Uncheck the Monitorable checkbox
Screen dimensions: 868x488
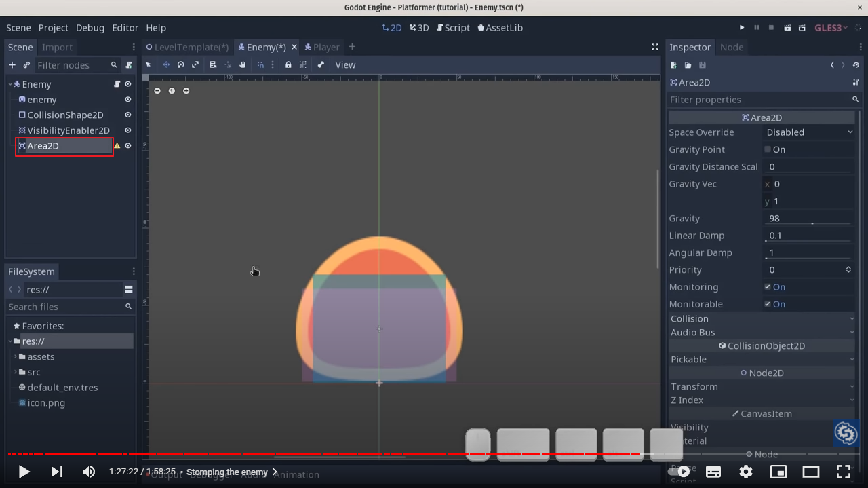768,304
